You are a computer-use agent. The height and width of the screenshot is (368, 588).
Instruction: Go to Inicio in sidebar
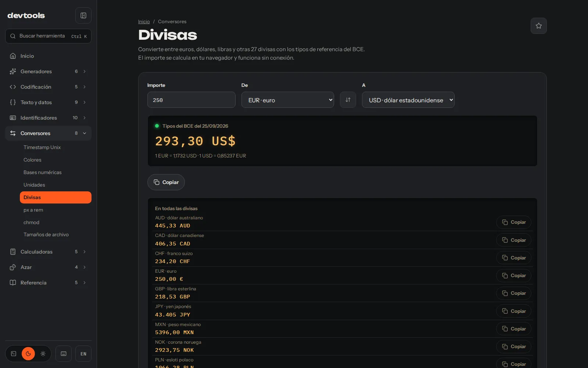48,56
